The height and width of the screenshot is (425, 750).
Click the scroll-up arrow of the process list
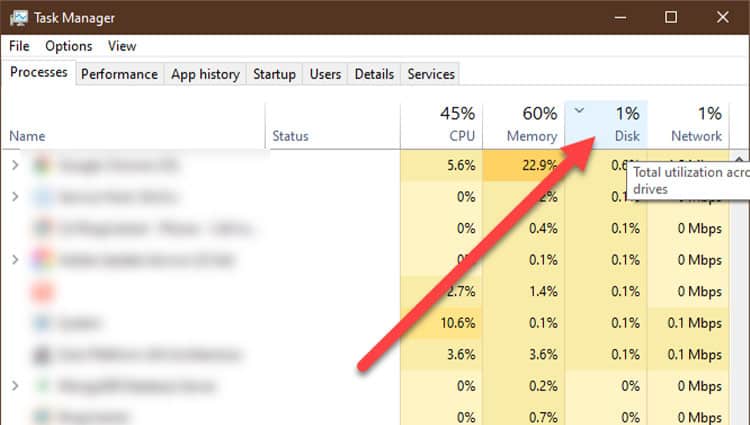pyautogui.click(x=739, y=158)
